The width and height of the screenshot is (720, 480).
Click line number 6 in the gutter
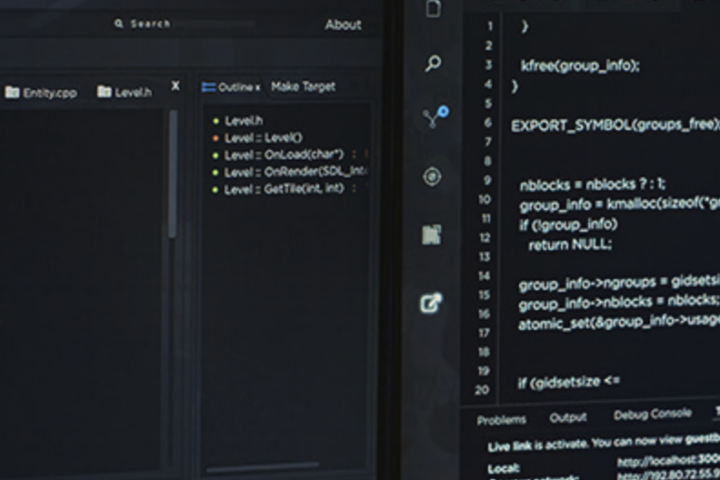pos(488,123)
